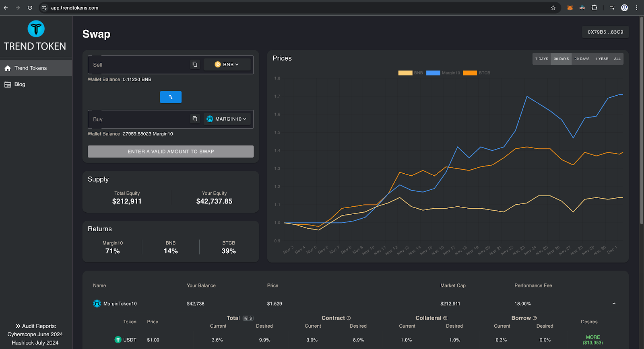The height and width of the screenshot is (349, 644).
Task: Open the MetaMask fox extension
Action: click(x=570, y=8)
